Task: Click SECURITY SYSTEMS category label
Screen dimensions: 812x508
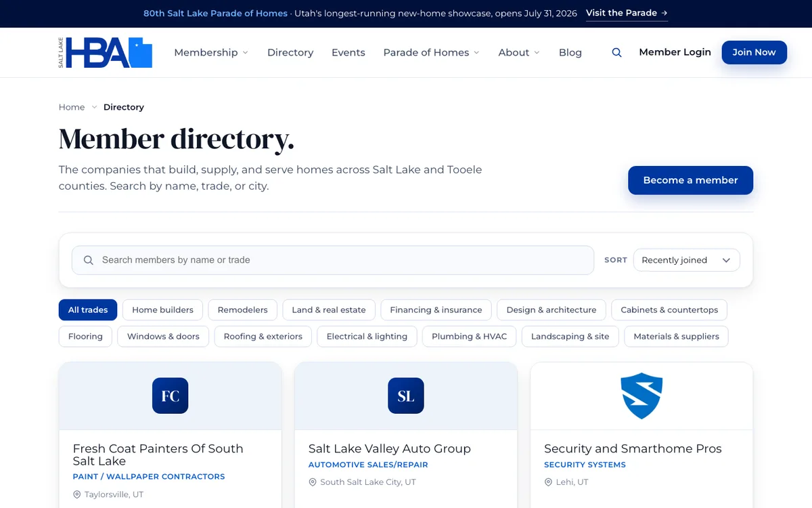Action: [x=585, y=465]
